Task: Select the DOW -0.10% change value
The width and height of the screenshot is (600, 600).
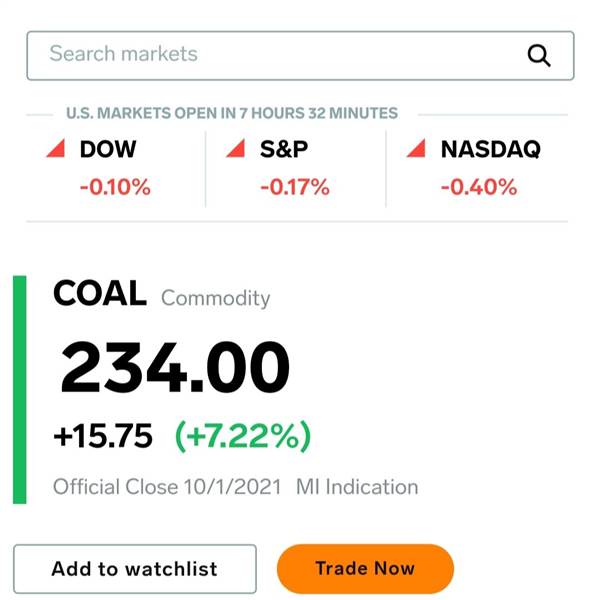Action: point(115,187)
